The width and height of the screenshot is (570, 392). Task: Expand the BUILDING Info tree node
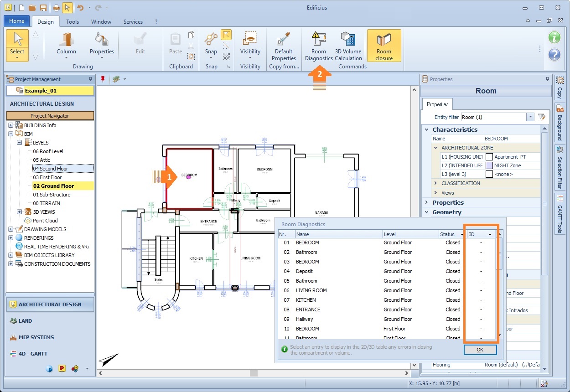pos(10,125)
